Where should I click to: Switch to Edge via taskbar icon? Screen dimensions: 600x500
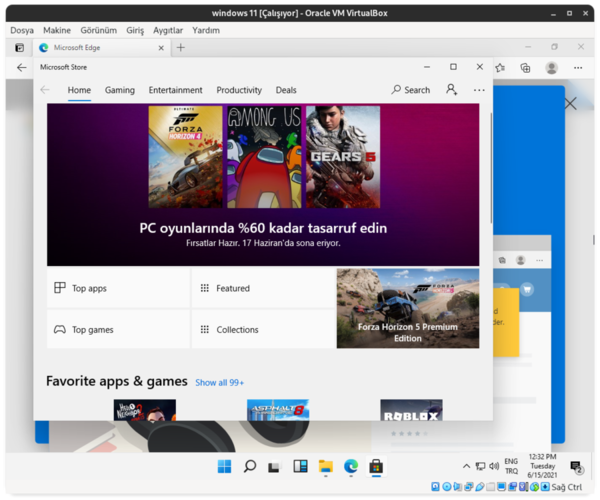(351, 466)
